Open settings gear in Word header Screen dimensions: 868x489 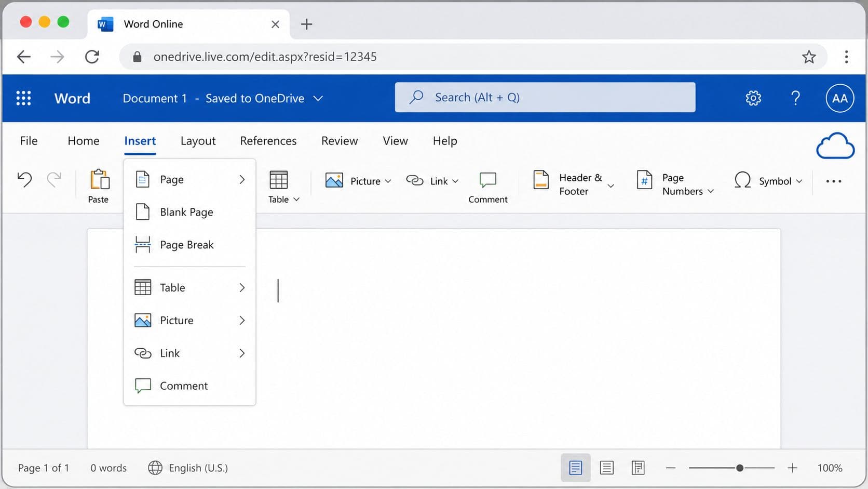coord(753,98)
